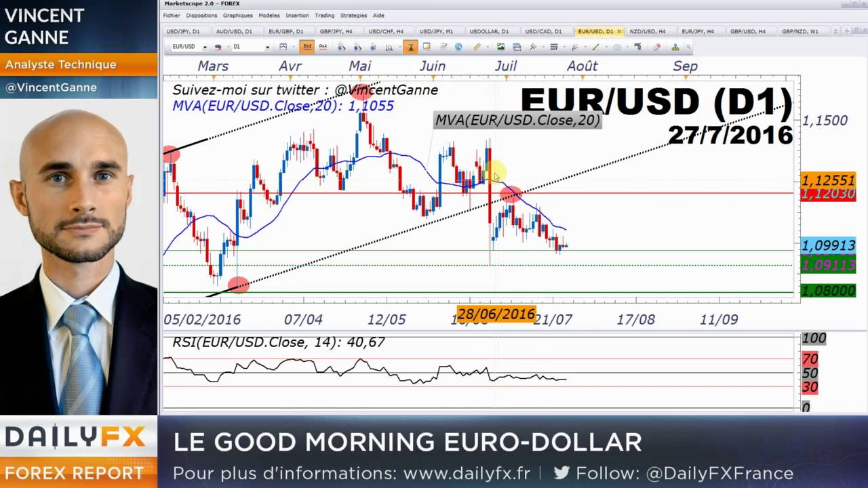Click the 1,09913 current price label
Image resolution: width=868 pixels, height=488 pixels.
click(x=828, y=245)
